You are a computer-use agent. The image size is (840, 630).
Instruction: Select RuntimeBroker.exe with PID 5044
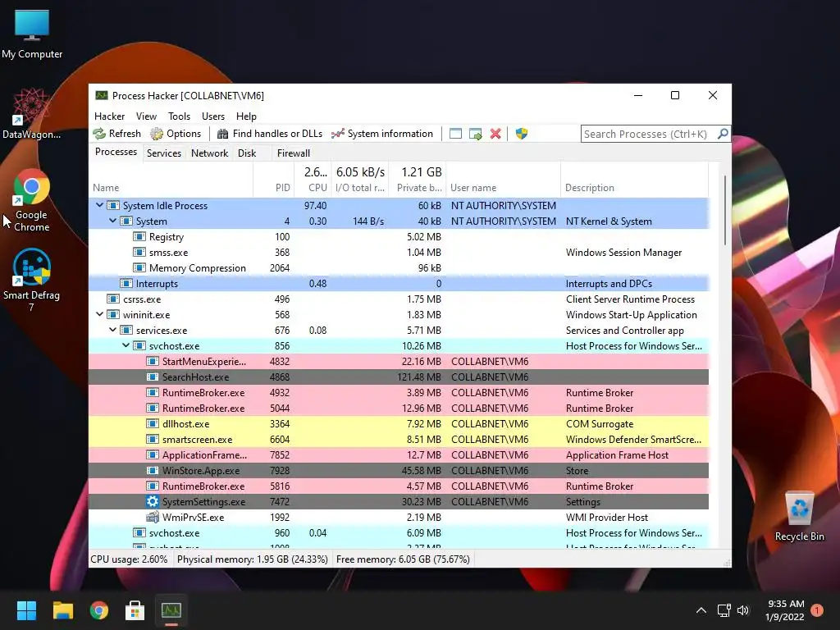coord(399,409)
